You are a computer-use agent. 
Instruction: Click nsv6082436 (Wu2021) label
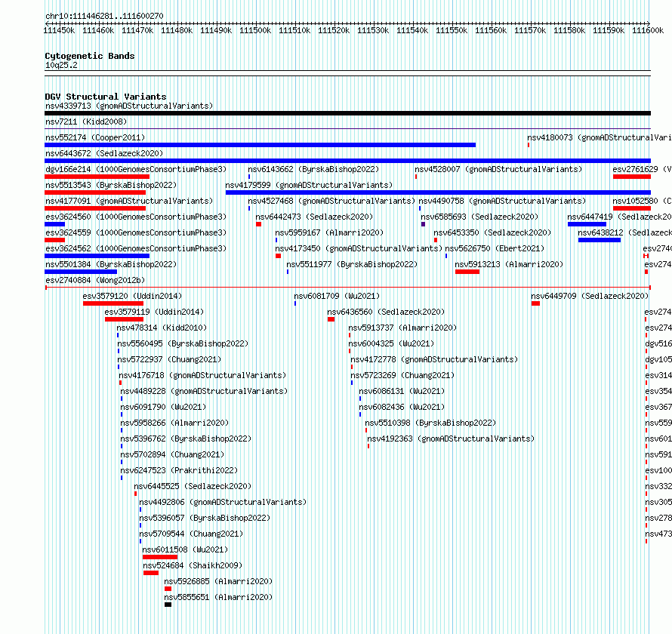402,407
